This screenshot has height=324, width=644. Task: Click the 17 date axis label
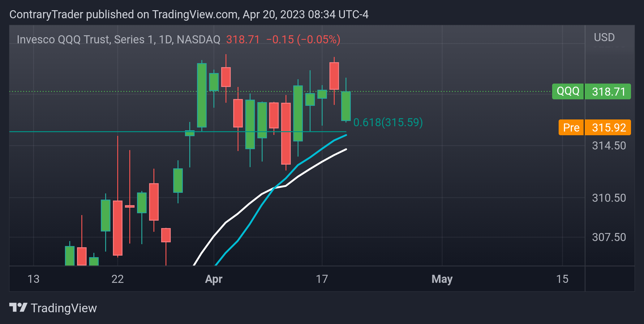pyautogui.click(x=322, y=279)
